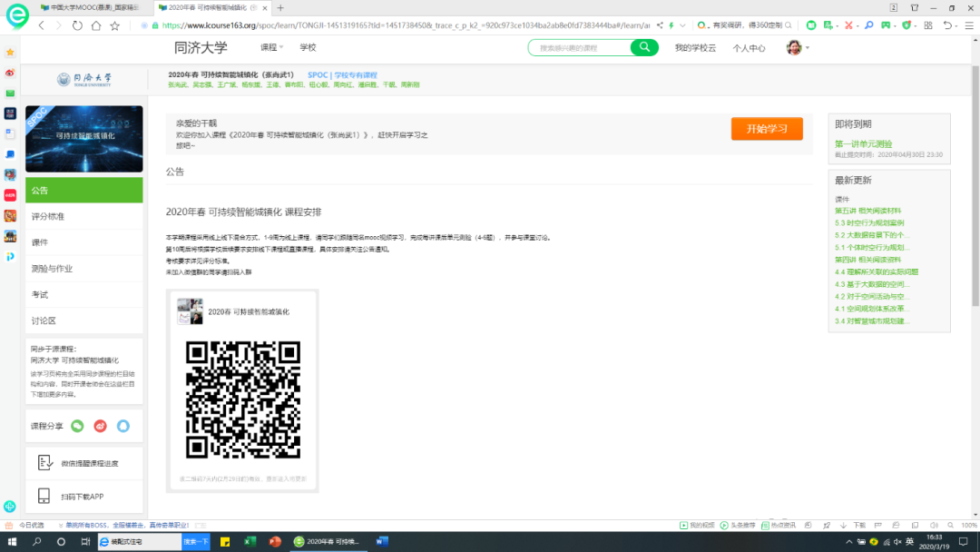The width and height of the screenshot is (980, 552).
Task: Open the Weibo icon in left sidebar
Action: pos(10,74)
